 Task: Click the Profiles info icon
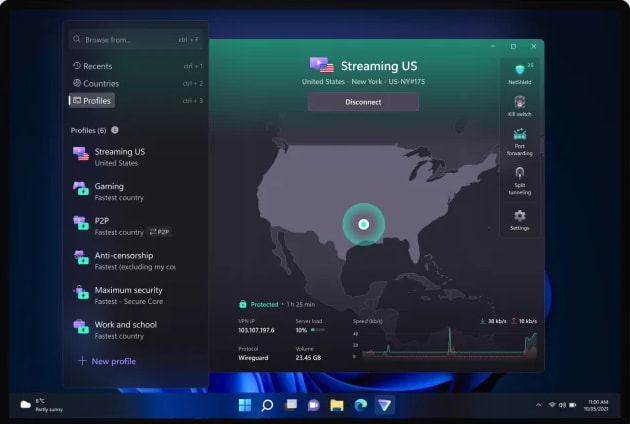115,130
